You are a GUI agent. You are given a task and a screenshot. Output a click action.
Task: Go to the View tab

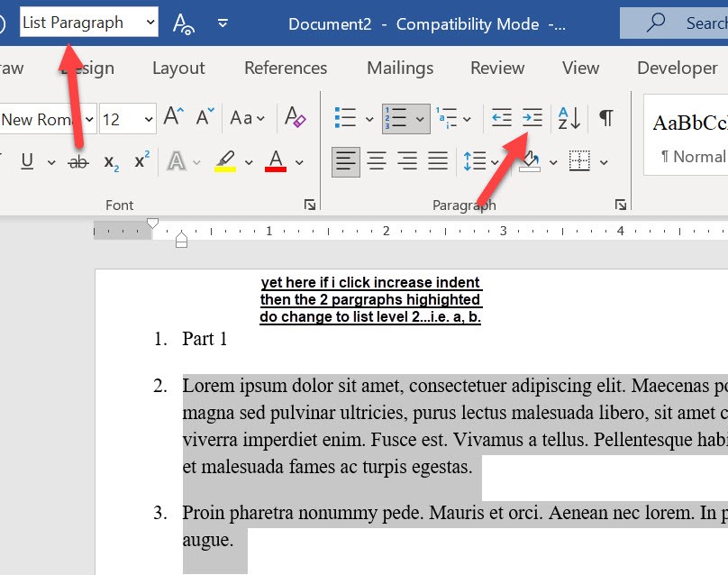tap(580, 68)
